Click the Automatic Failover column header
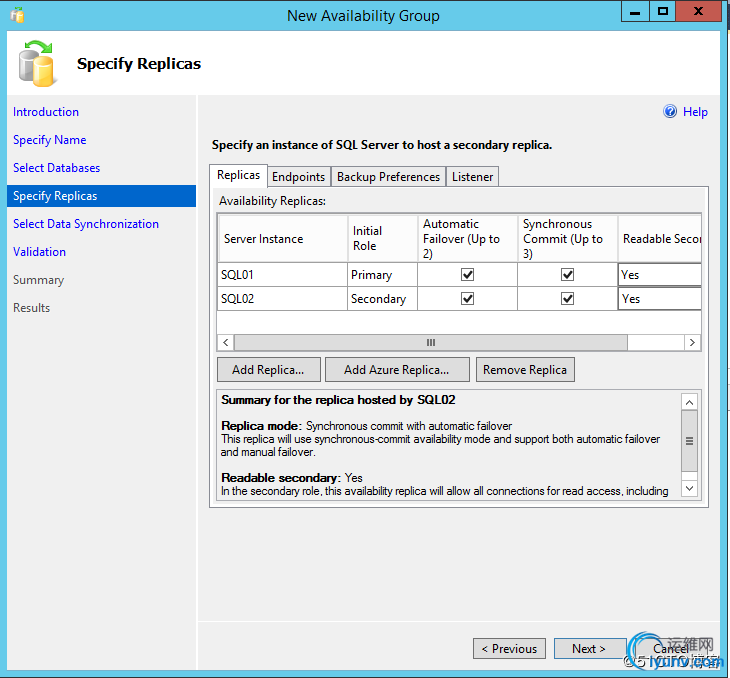This screenshot has width=730, height=678. [467, 238]
